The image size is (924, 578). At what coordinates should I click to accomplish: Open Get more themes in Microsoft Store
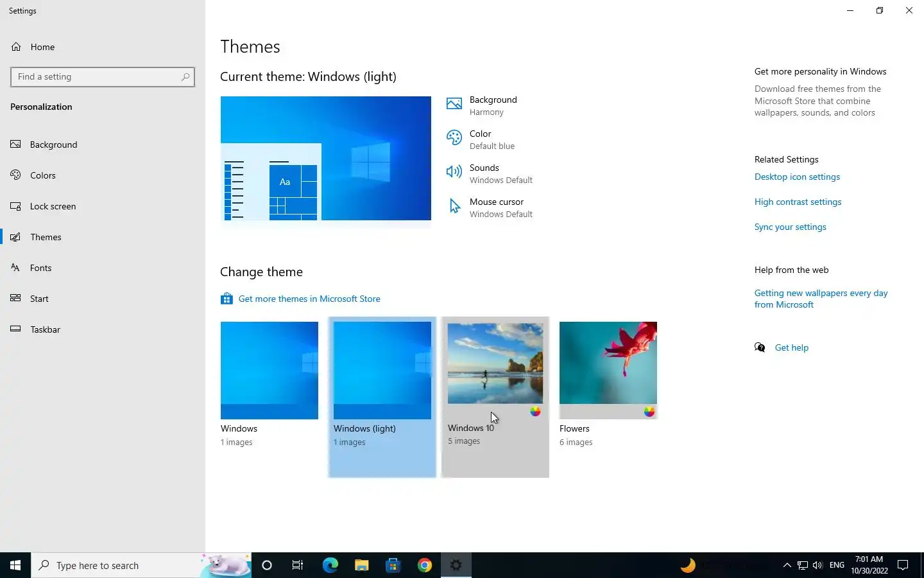[309, 299]
